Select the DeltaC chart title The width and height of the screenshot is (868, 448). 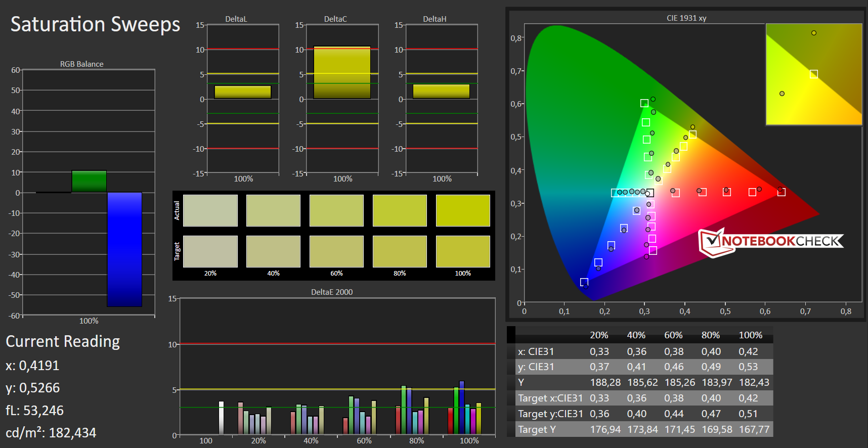tap(335, 19)
